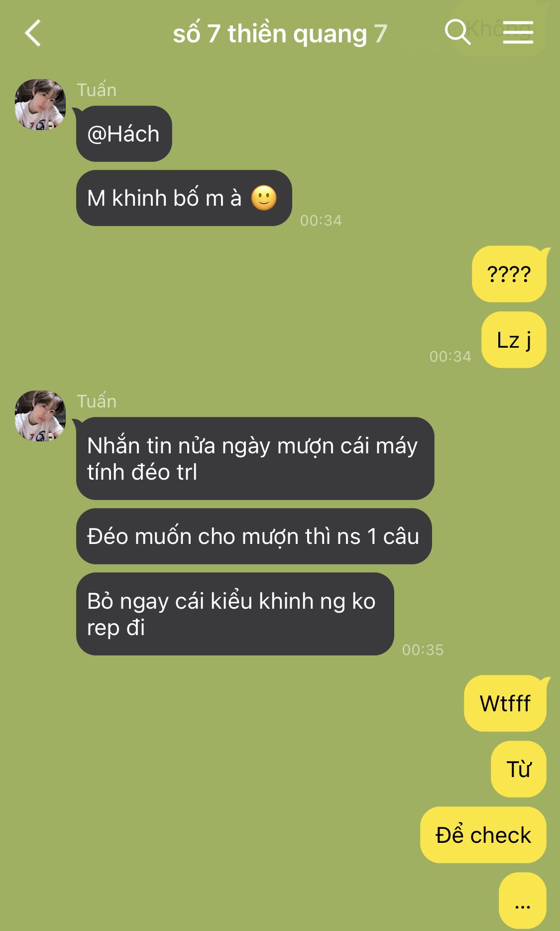
Task: Tap Tuấn's avatar beside the @Hách message
Action: tap(40, 105)
